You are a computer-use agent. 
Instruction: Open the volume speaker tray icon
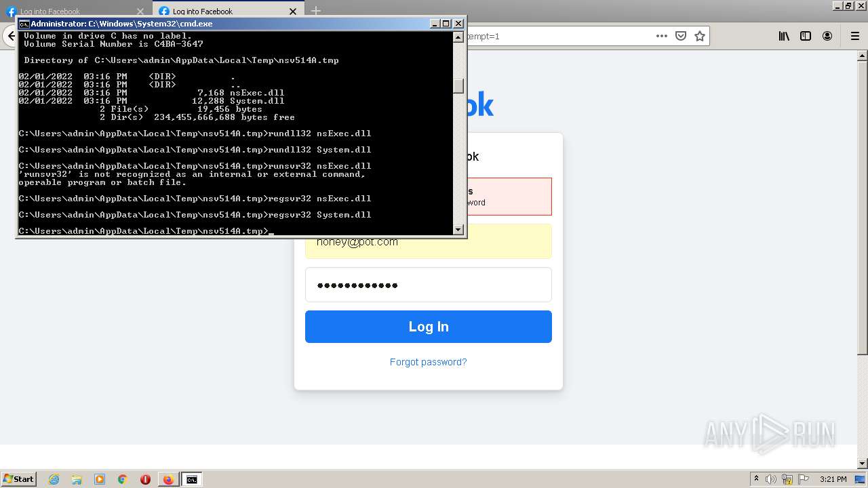point(771,479)
